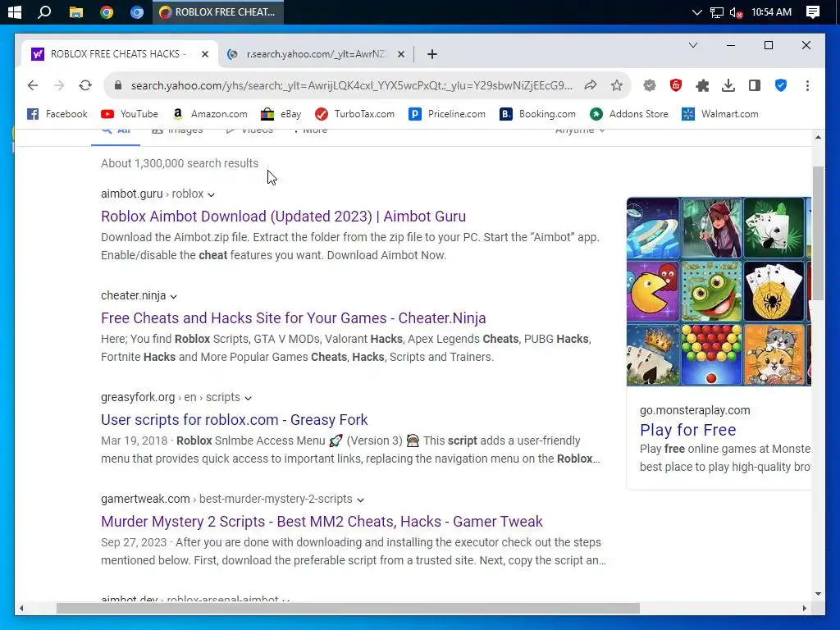Open the gray shield extension
This screenshot has width=840, height=630.
click(650, 85)
